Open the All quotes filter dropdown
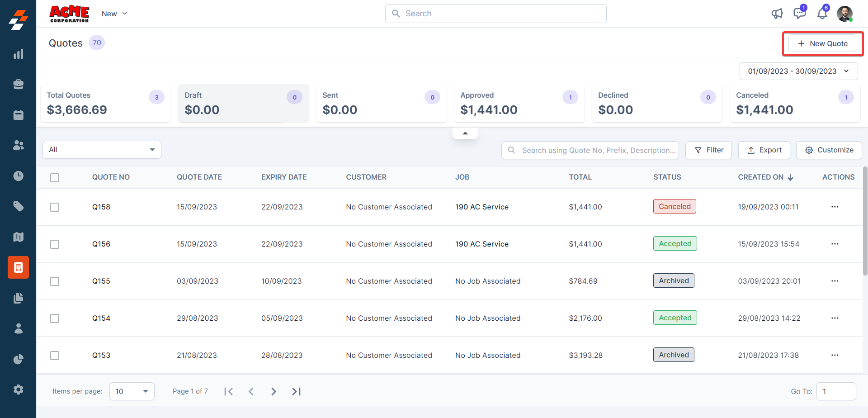The image size is (868, 418). coord(102,150)
